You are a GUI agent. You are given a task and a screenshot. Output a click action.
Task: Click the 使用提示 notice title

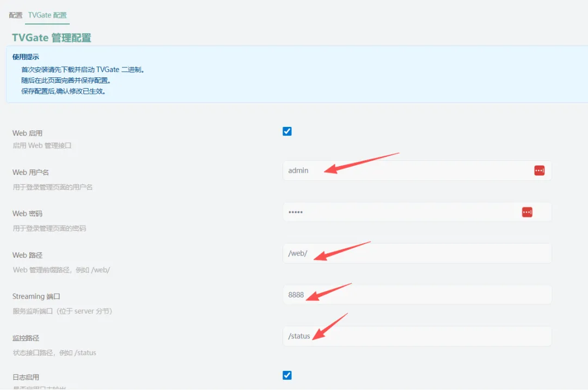(x=26, y=57)
